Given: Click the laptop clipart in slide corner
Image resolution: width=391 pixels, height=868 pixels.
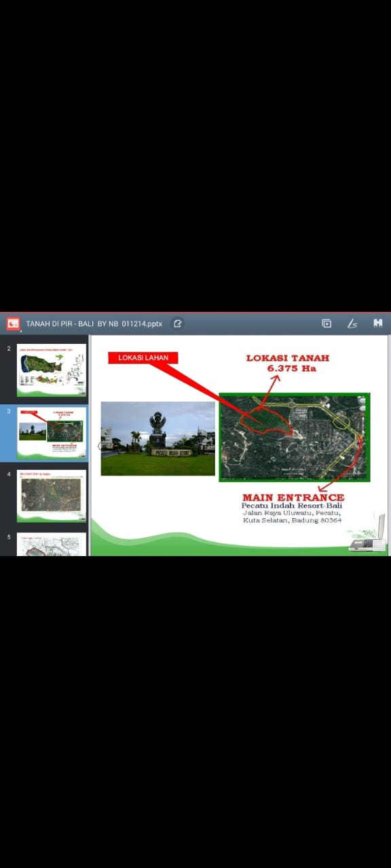Looking at the screenshot, I should [368, 534].
